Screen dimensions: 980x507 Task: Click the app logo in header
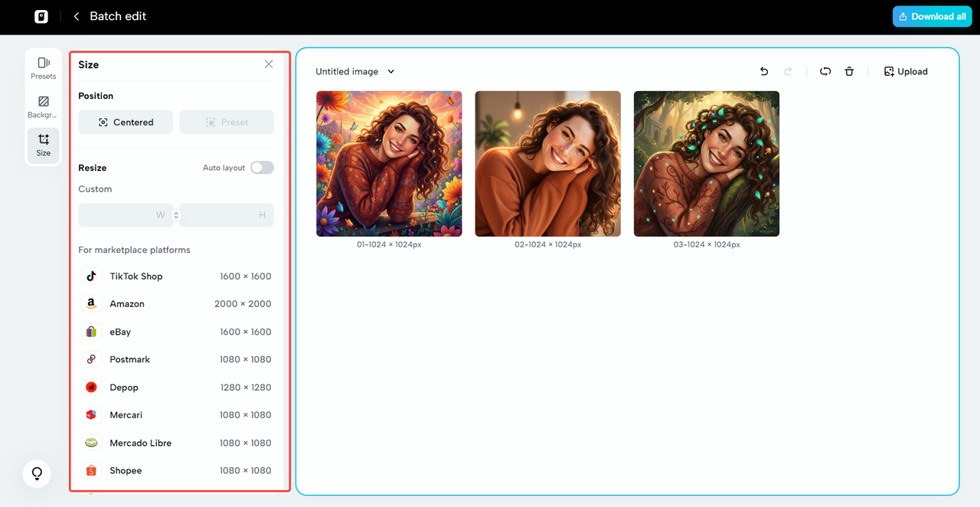click(41, 16)
